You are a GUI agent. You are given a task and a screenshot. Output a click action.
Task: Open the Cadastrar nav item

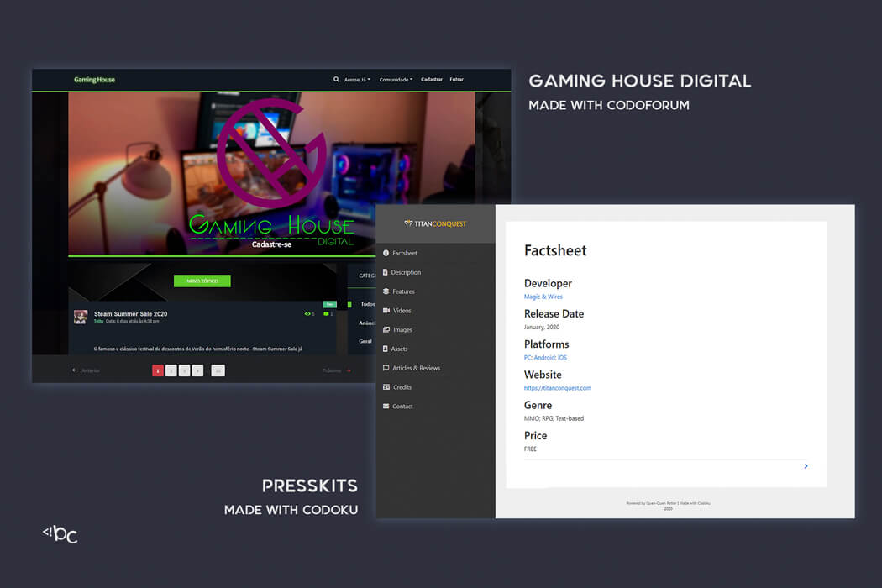click(432, 79)
